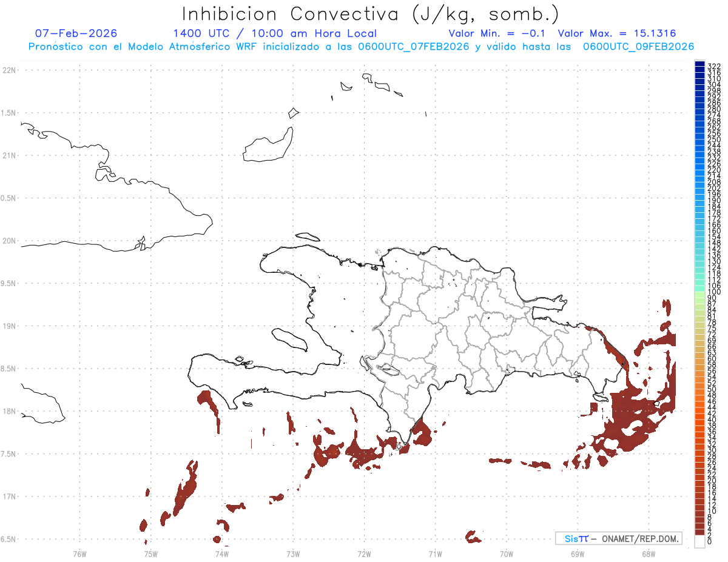This screenshot has height=562, width=728.
Task: Click the "18N" latitude label
Action: (x=8, y=411)
